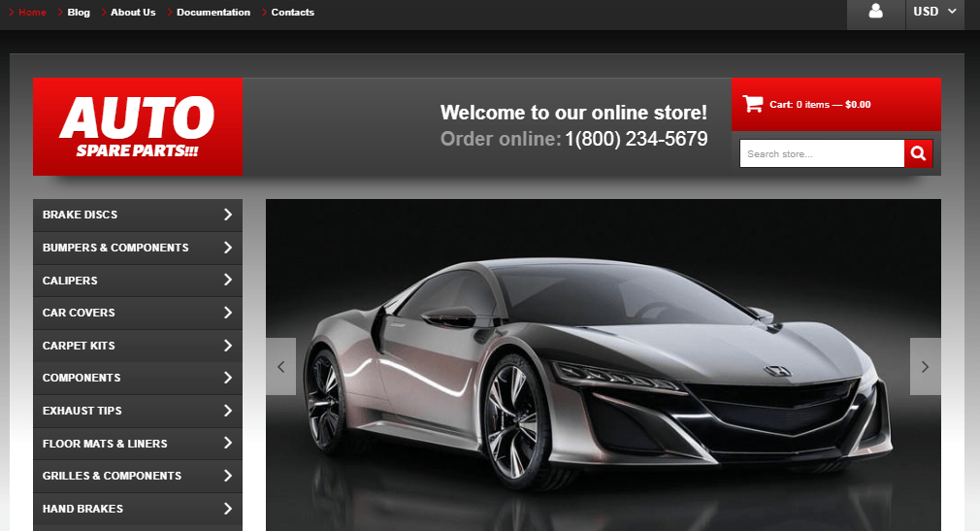Click the user account icon
The height and width of the screenshot is (531, 980).
(875, 13)
